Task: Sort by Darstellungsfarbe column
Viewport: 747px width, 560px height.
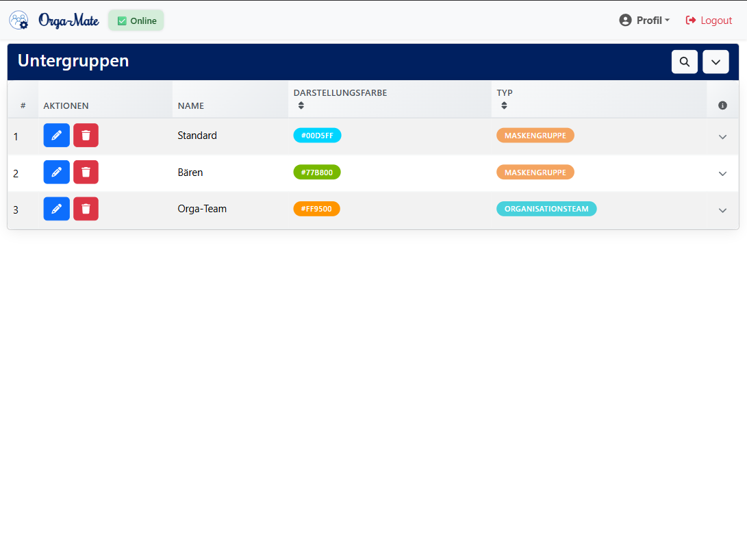Action: [x=301, y=105]
